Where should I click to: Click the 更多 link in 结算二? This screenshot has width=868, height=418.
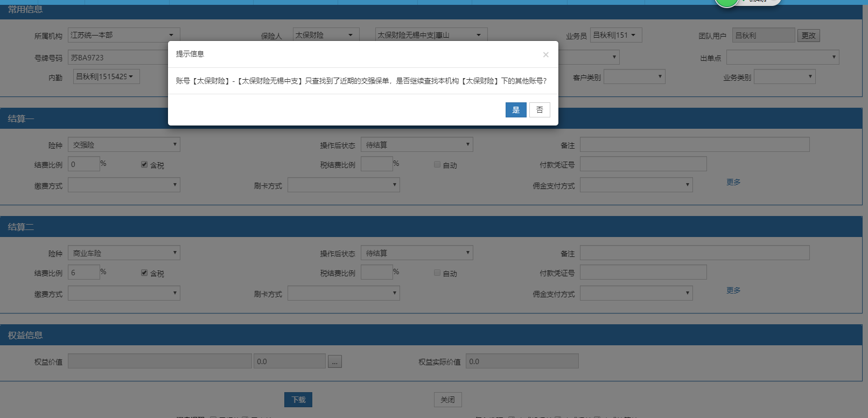click(733, 290)
